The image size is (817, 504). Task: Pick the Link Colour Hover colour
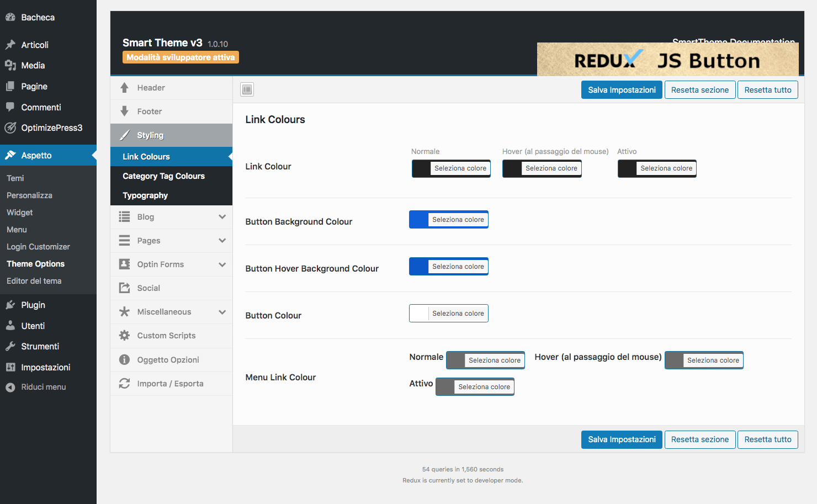coord(542,168)
